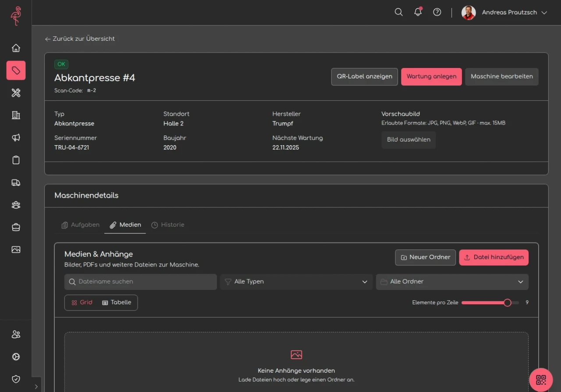Click the Hersteller value Trumpf
Screen dimensions: 561x392
(x=283, y=124)
